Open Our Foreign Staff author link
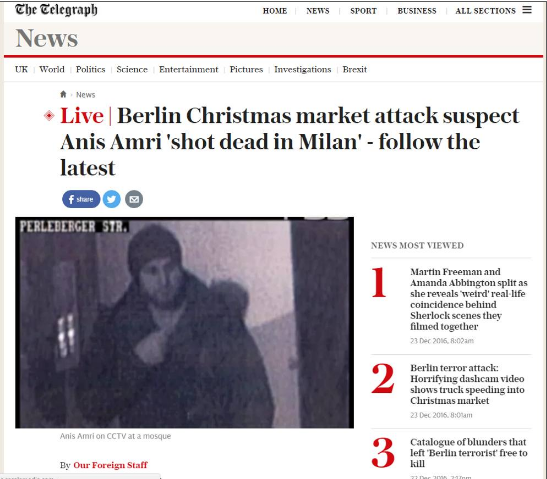Image resolution: width=547 pixels, height=479 pixels. 110,465
